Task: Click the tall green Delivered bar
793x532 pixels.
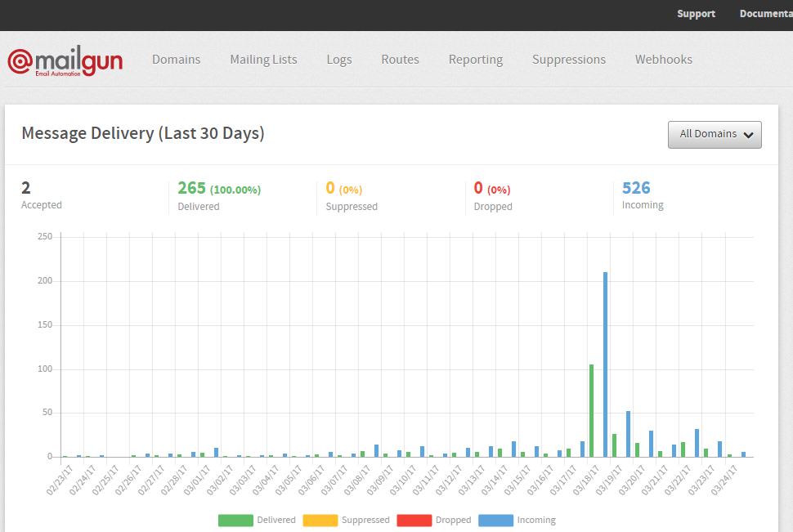Action: 591,410
